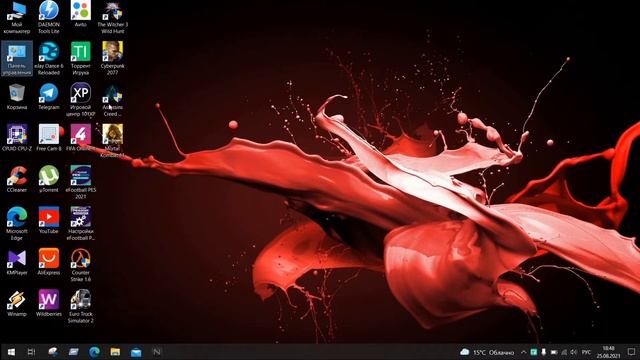Select the Mortal Kombat 11 shortcut
The width and height of the screenshot is (640, 360).
tap(112, 141)
